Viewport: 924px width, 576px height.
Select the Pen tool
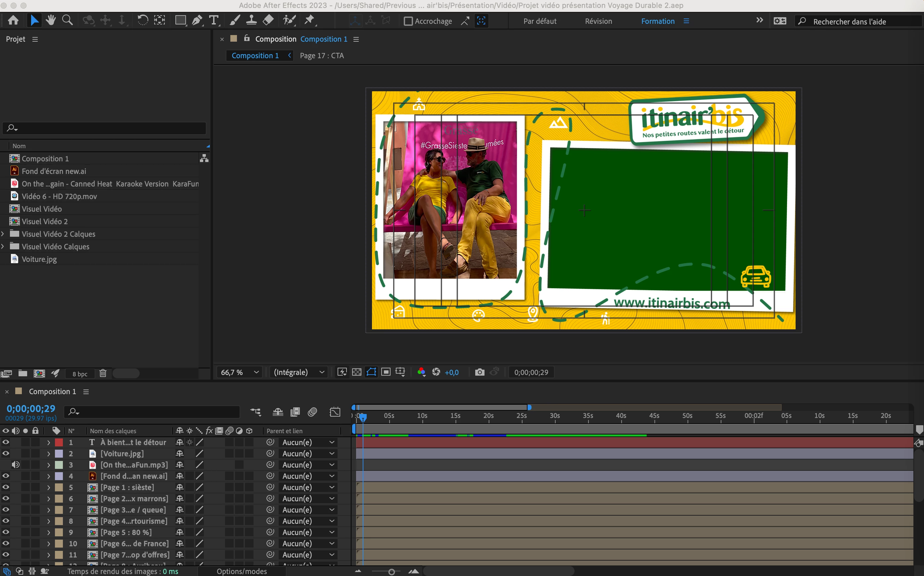[x=197, y=20]
